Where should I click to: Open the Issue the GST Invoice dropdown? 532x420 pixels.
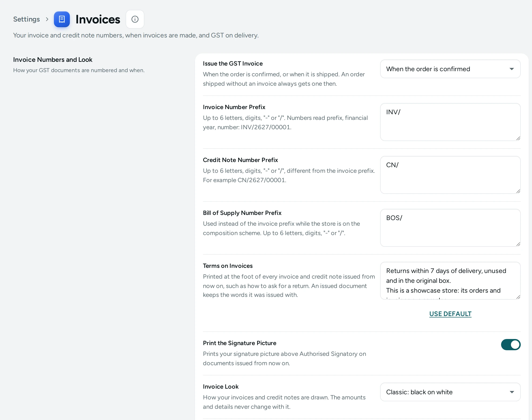450,69
